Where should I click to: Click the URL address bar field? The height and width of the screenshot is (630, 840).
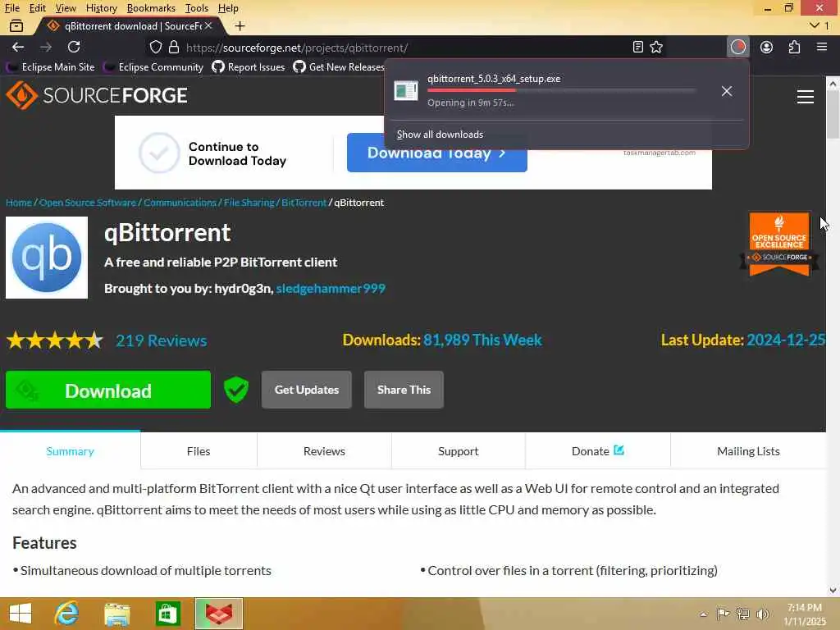pyautogui.click(x=407, y=47)
